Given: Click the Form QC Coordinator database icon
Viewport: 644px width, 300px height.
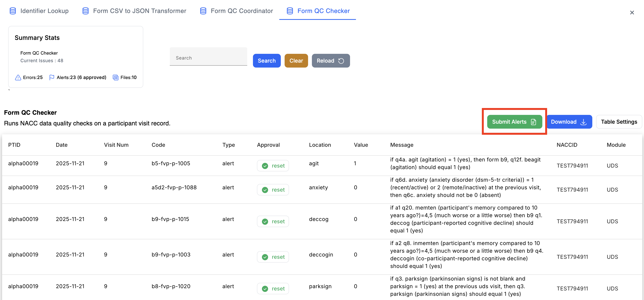Looking at the screenshot, I should coord(203,11).
